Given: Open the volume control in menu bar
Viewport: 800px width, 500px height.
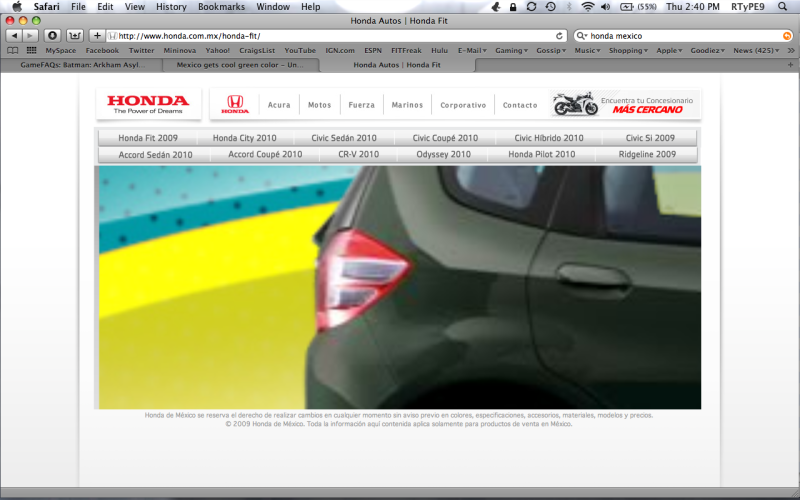Looking at the screenshot, I should [606, 7].
